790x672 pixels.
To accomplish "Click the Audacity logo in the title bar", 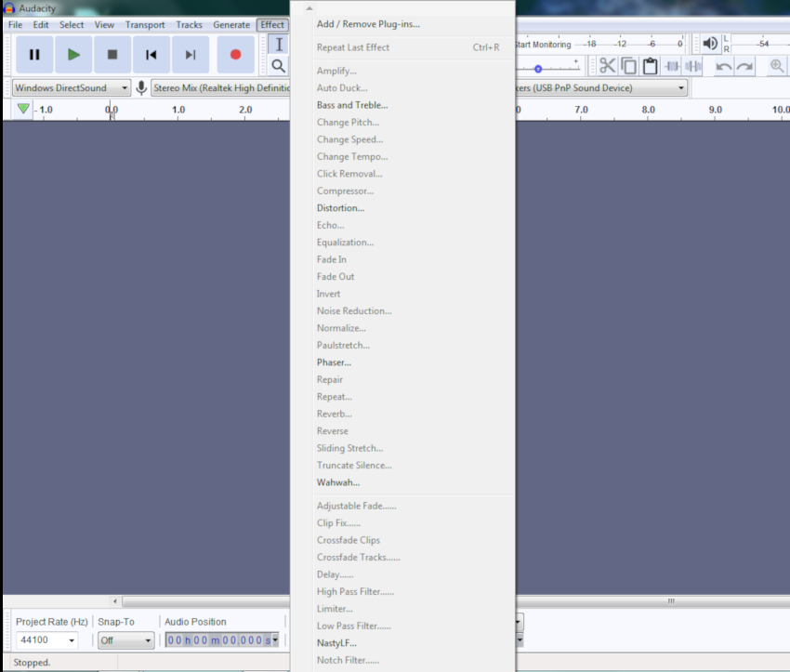I will 9,8.
